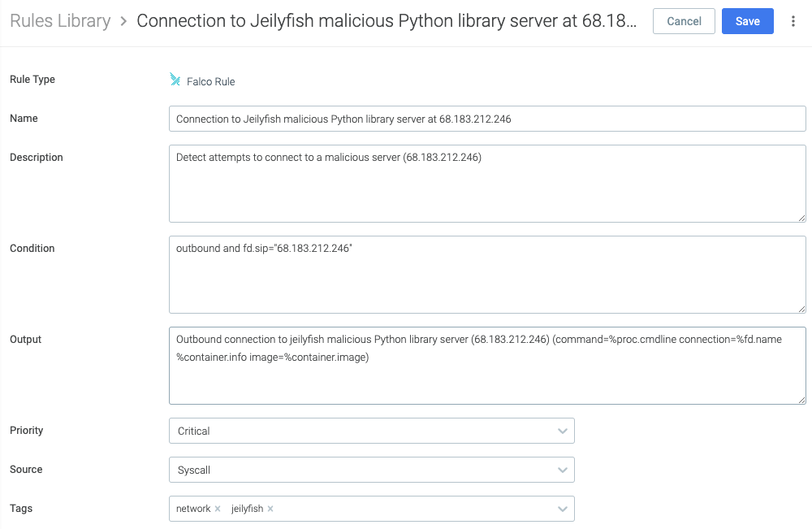
Task: Click the Source field label
Action: click(26, 470)
